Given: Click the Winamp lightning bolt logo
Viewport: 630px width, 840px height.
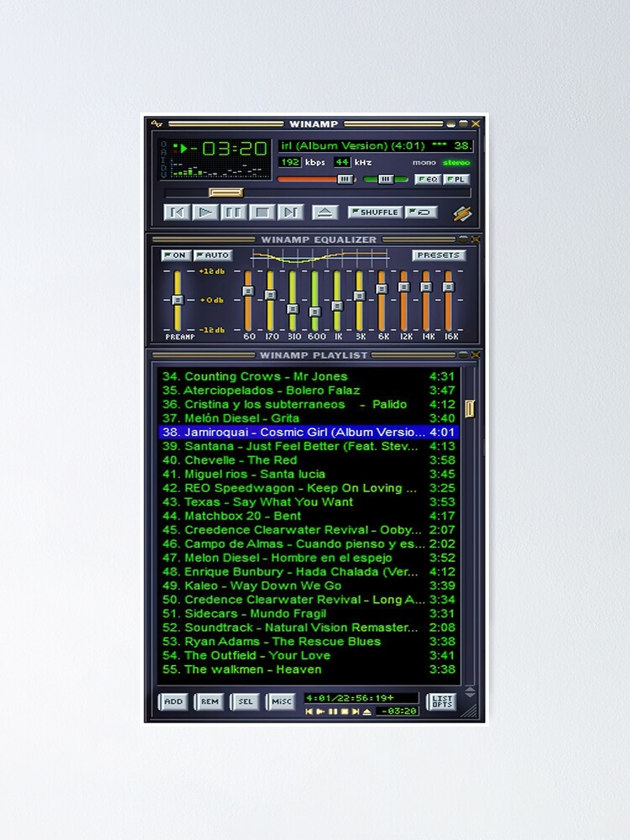Looking at the screenshot, I should point(463,213).
